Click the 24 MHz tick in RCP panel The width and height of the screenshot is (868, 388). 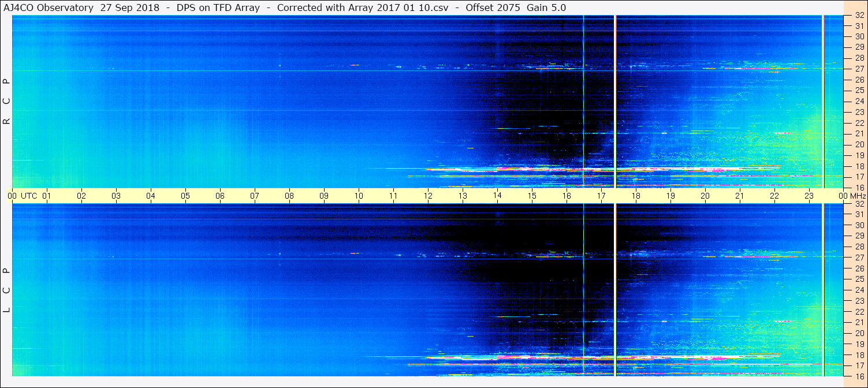(x=859, y=101)
